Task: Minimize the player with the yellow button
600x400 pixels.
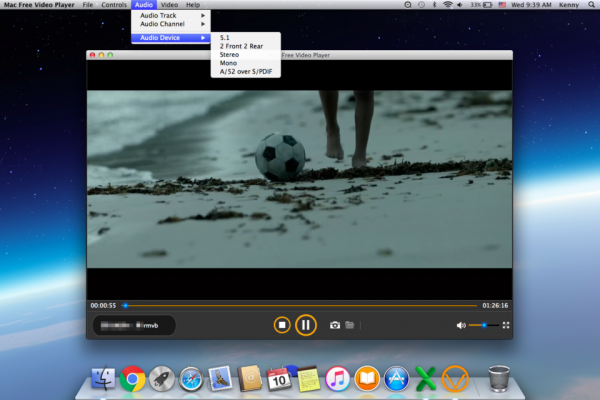Action: [101, 55]
